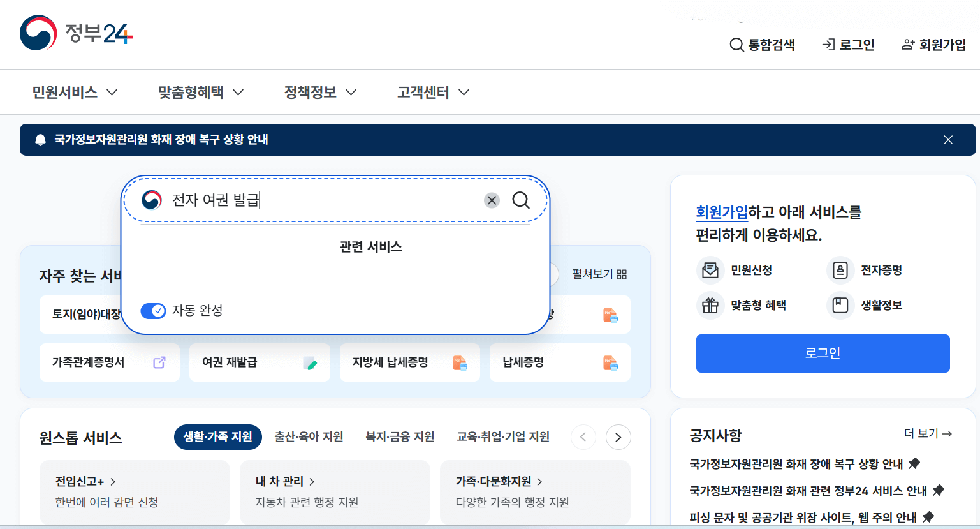
Task: Expand the 맞춤형혜택 menu chevron
Action: click(238, 92)
